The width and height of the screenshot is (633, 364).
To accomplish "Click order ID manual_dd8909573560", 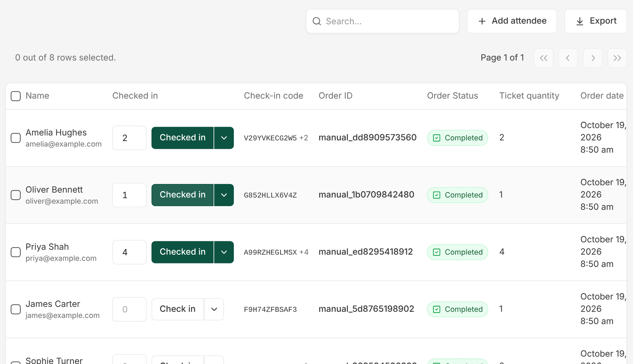I will (x=367, y=138).
